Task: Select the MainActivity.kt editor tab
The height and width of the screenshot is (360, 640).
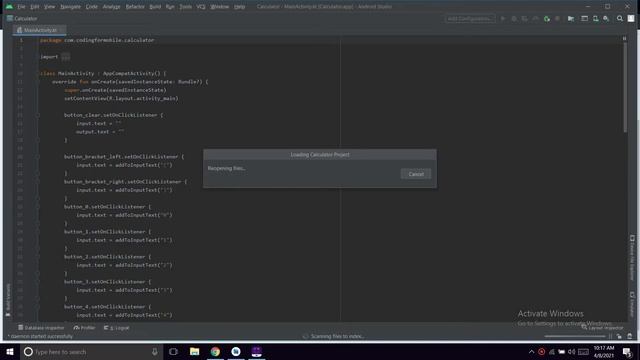Action: coord(40,30)
